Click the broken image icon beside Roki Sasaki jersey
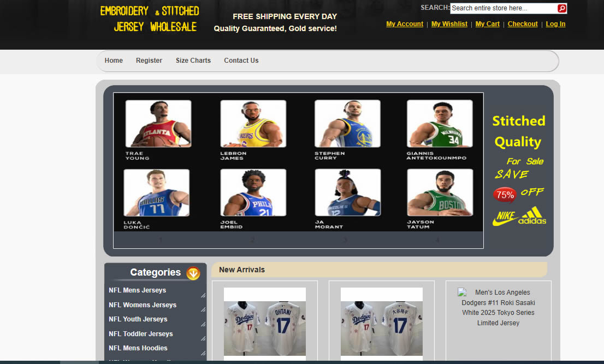 (462, 293)
